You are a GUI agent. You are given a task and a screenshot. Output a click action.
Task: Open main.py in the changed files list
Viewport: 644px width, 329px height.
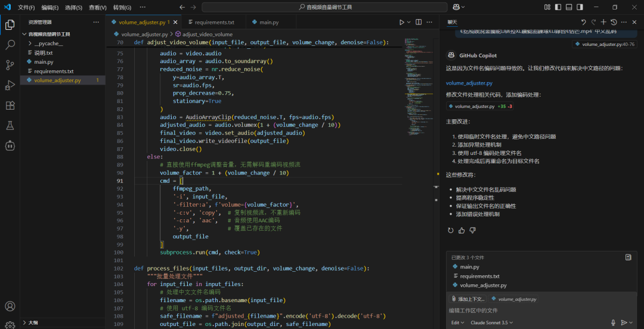469,267
